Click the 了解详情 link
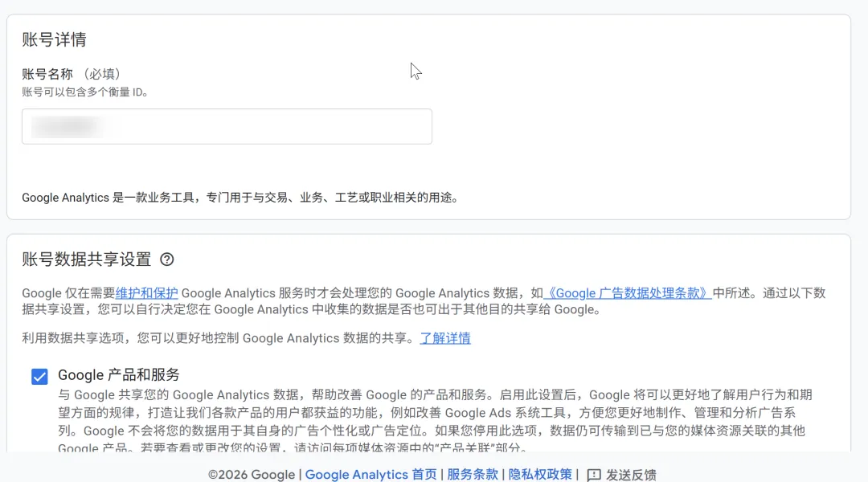This screenshot has height=482, width=868. (445, 338)
